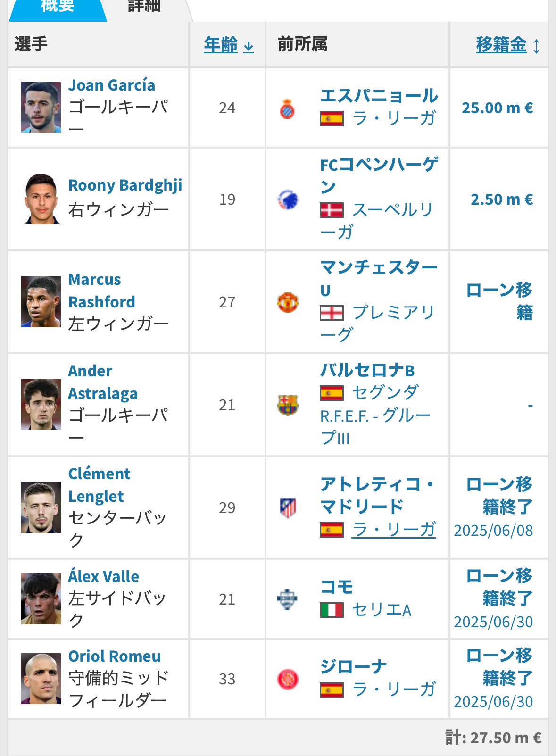Open the ラ・リーガ link under アトレティコ・マドリード

point(394,530)
